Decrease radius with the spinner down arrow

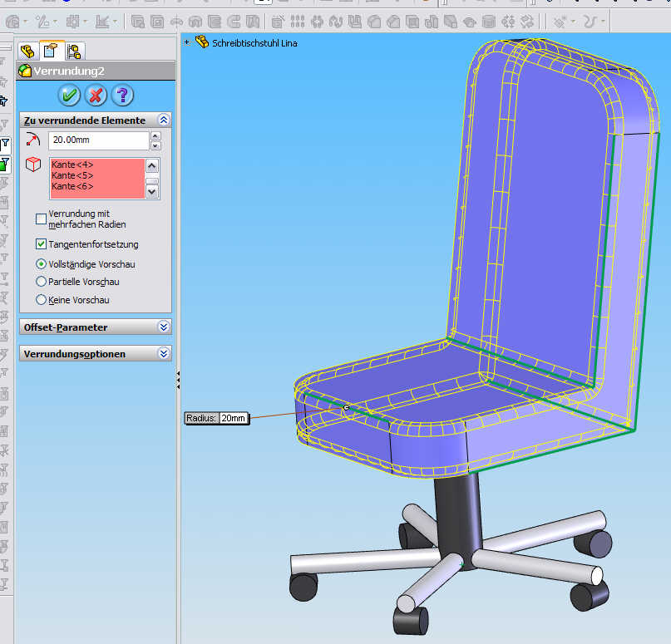click(155, 145)
